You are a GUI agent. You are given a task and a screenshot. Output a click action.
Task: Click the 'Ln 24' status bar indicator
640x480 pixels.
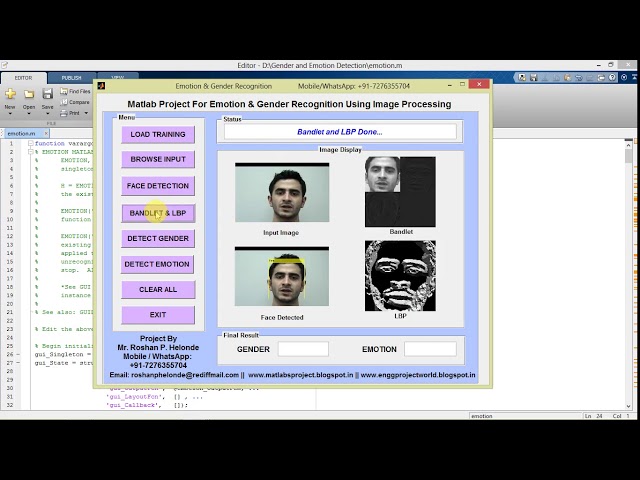tap(594, 416)
